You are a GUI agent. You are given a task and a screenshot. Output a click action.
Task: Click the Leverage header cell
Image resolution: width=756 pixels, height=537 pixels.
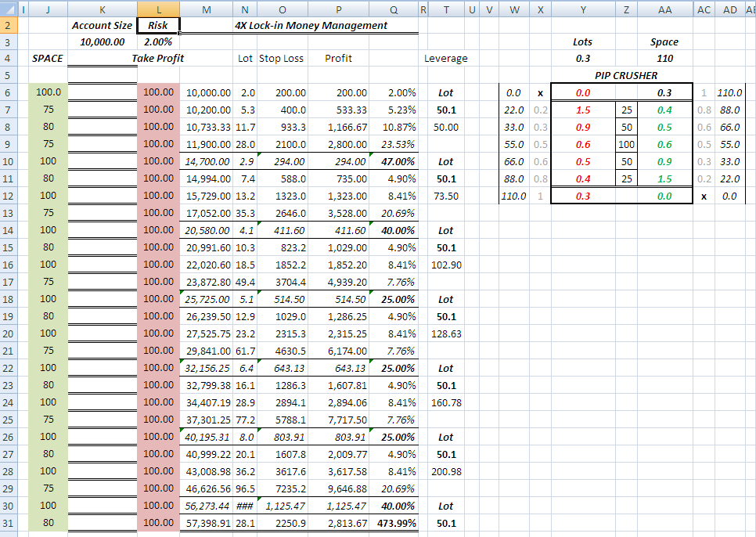(445, 59)
